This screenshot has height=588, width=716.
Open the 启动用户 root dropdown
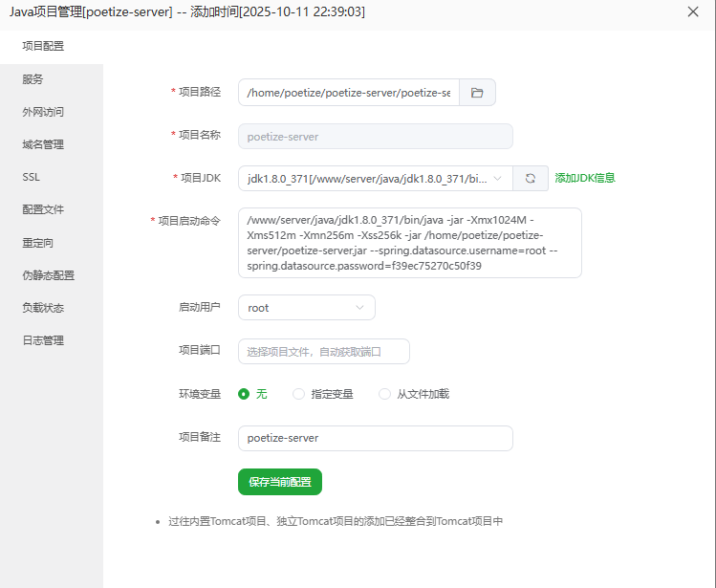307,308
